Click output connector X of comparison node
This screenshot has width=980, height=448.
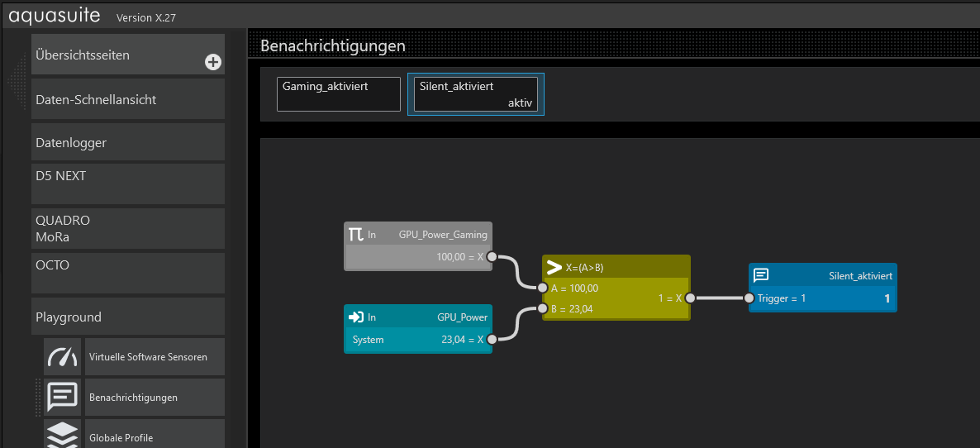690,298
